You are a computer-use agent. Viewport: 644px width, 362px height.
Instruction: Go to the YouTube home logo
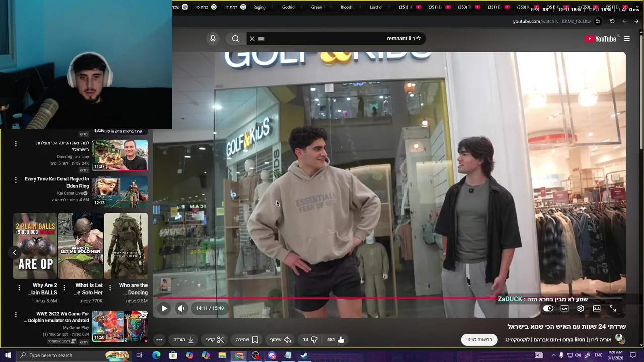pyautogui.click(x=601, y=39)
